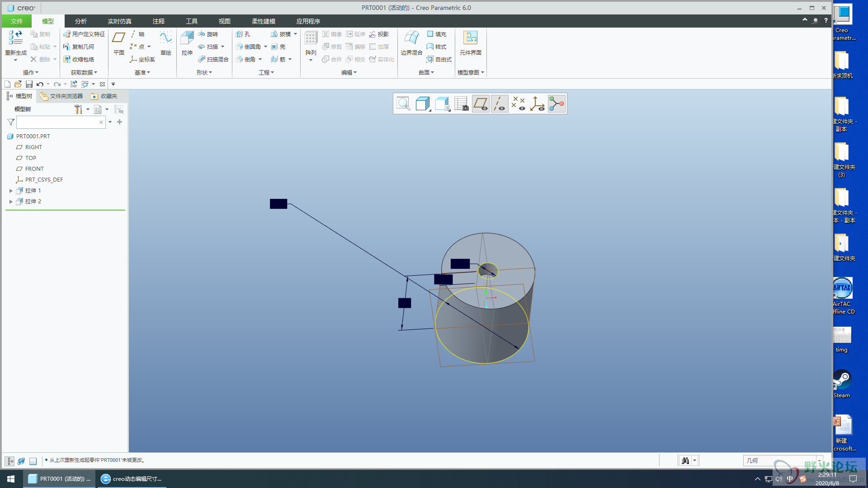Create a 坐标系 (Coordinate System)
The width and height of the screenshot is (868, 488).
pos(142,59)
